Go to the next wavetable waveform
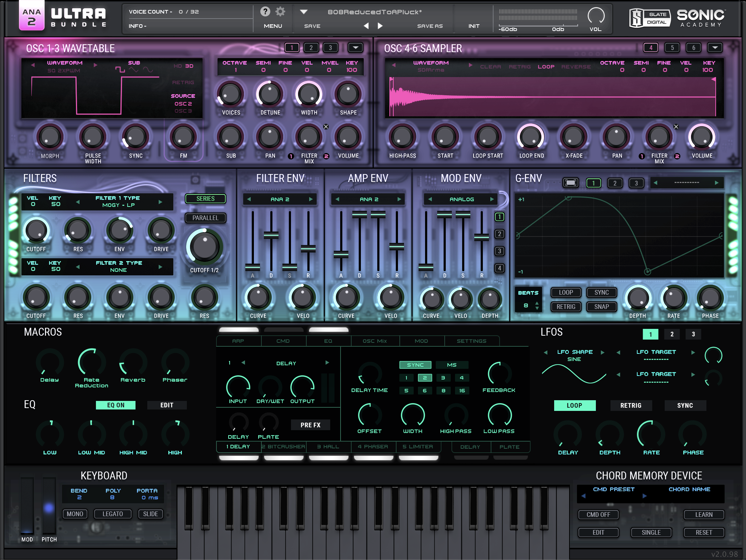The height and width of the screenshot is (560, 746). pyautogui.click(x=95, y=65)
